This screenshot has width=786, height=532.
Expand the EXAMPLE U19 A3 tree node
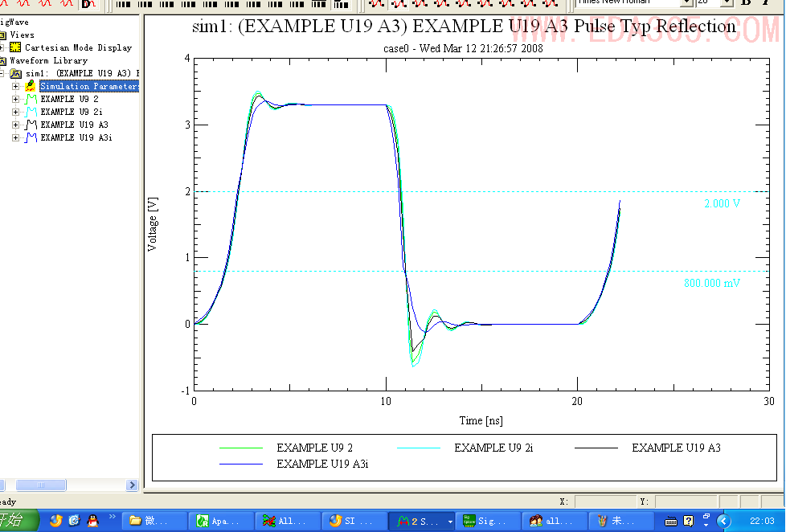[x=15, y=125]
